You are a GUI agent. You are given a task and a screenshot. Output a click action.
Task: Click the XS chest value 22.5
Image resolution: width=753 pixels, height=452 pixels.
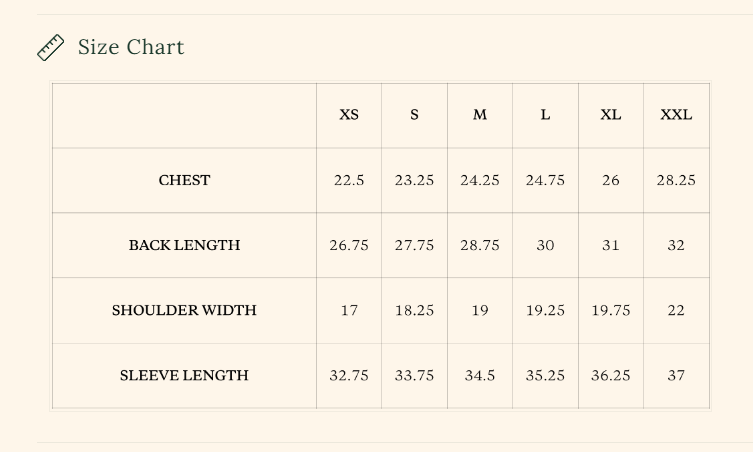click(x=349, y=180)
